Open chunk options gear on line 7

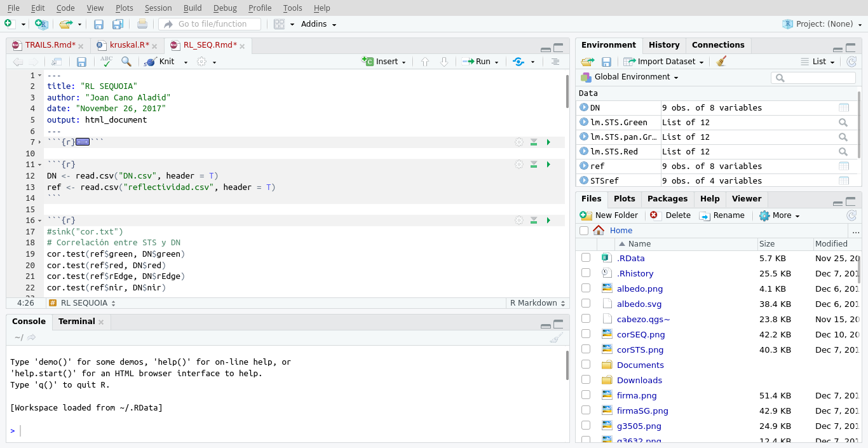[519, 142]
